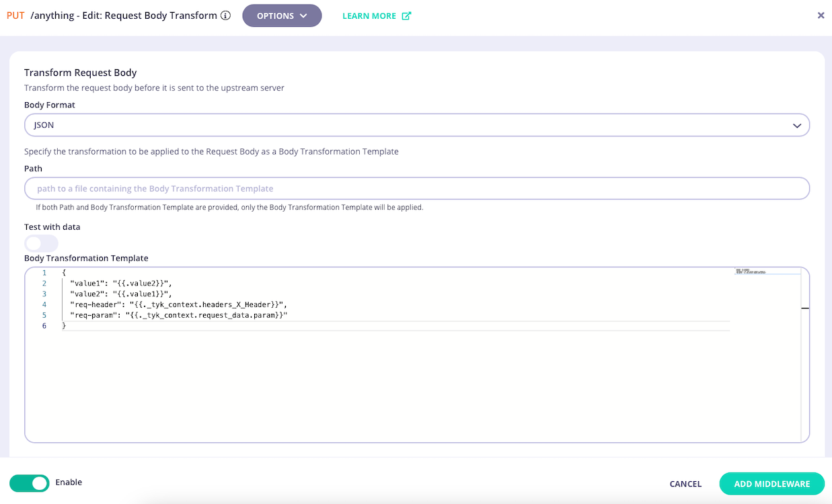The width and height of the screenshot is (832, 504).
Task: Open the OPTIONS dropdown menu
Action: coord(282,15)
